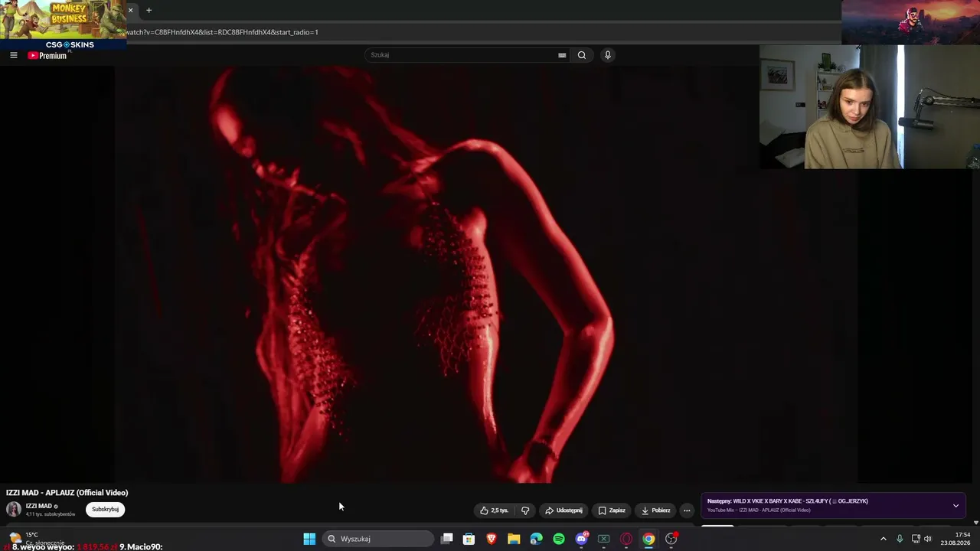Open volume control tray icon

[928, 539]
